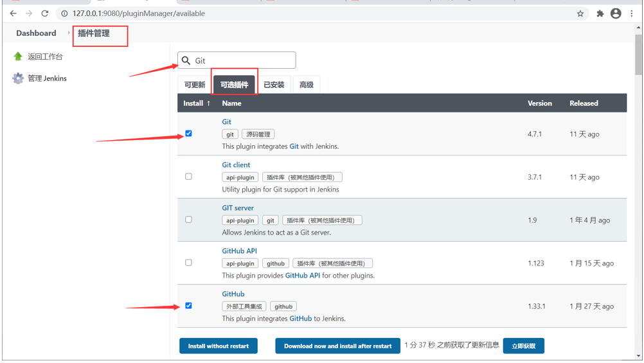Open the 已安装 tab
Screen dimensions: 644x363
[274, 85]
